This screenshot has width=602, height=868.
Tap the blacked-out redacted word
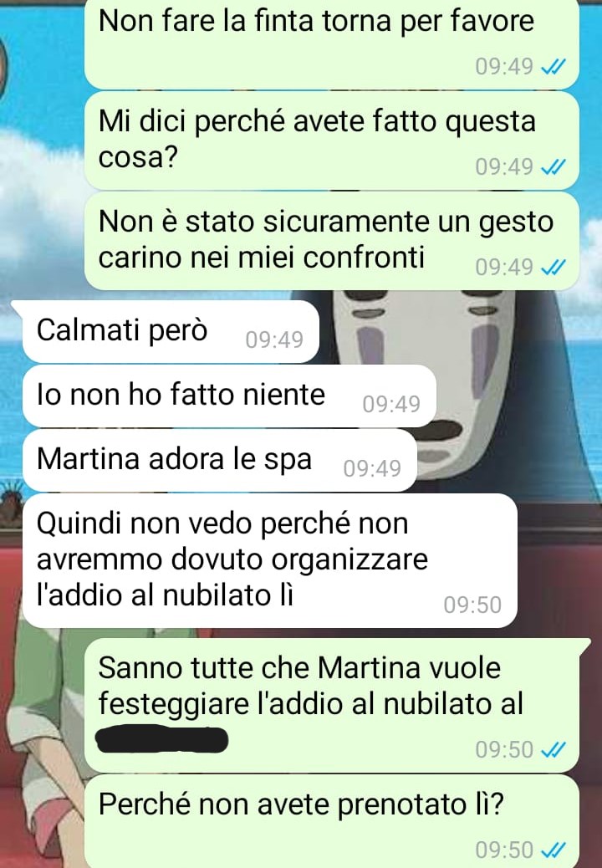[161, 738]
